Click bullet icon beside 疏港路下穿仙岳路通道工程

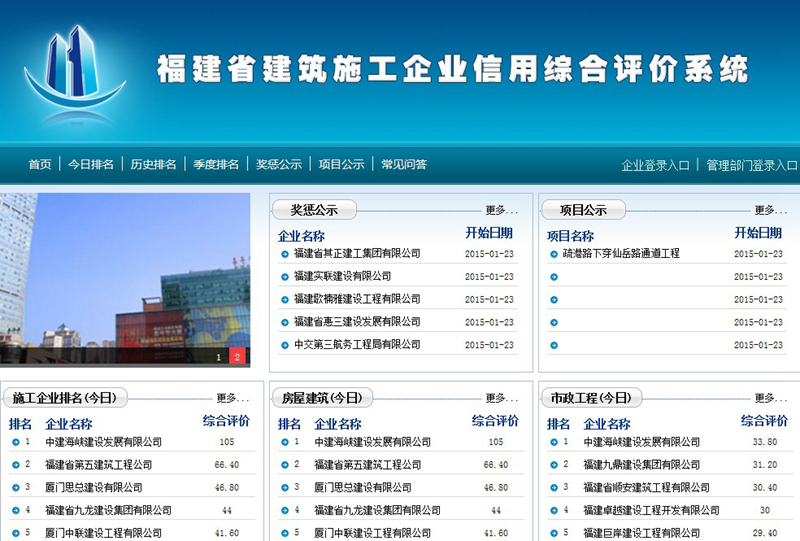(x=554, y=254)
